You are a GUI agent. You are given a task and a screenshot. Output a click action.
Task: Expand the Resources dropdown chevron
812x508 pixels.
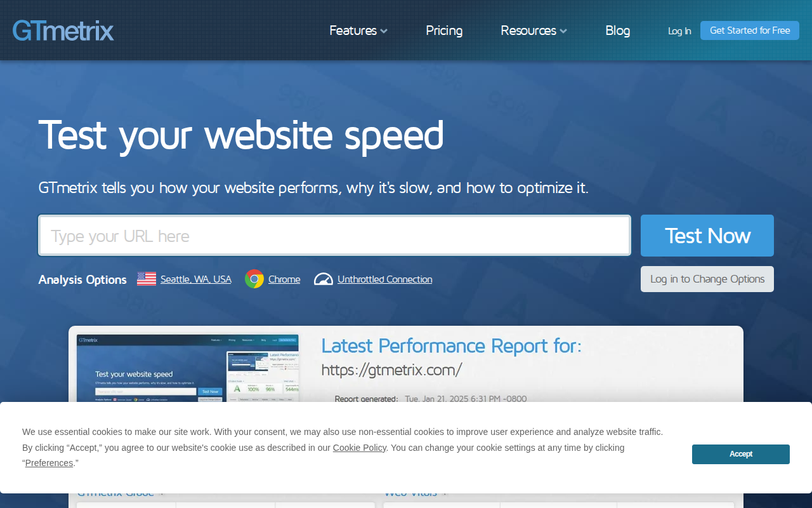pos(563,31)
